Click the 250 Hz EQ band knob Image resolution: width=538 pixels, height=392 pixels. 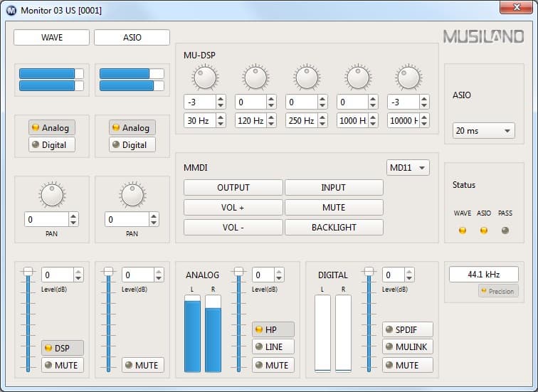[307, 78]
